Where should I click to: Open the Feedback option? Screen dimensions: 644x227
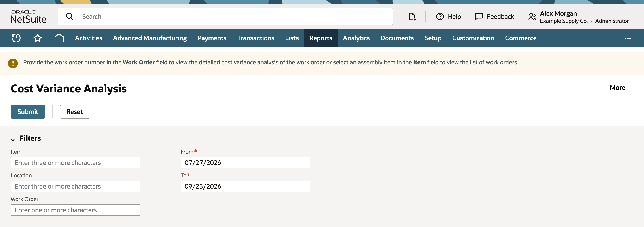[494, 17]
